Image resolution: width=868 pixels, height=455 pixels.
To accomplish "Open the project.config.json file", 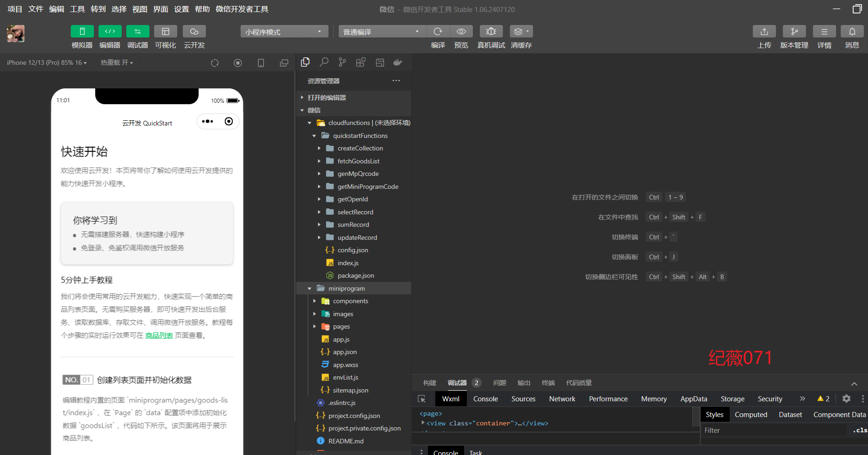I will [353, 416].
